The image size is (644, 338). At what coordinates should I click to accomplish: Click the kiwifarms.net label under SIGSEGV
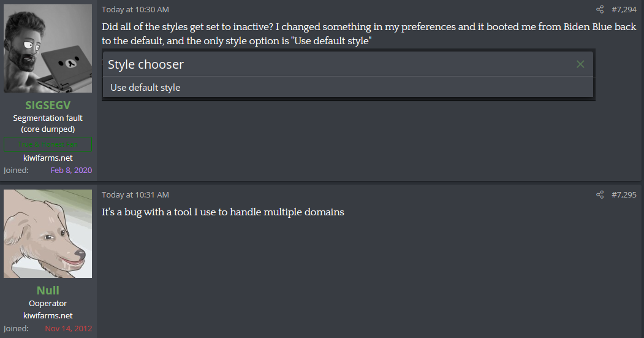point(48,158)
